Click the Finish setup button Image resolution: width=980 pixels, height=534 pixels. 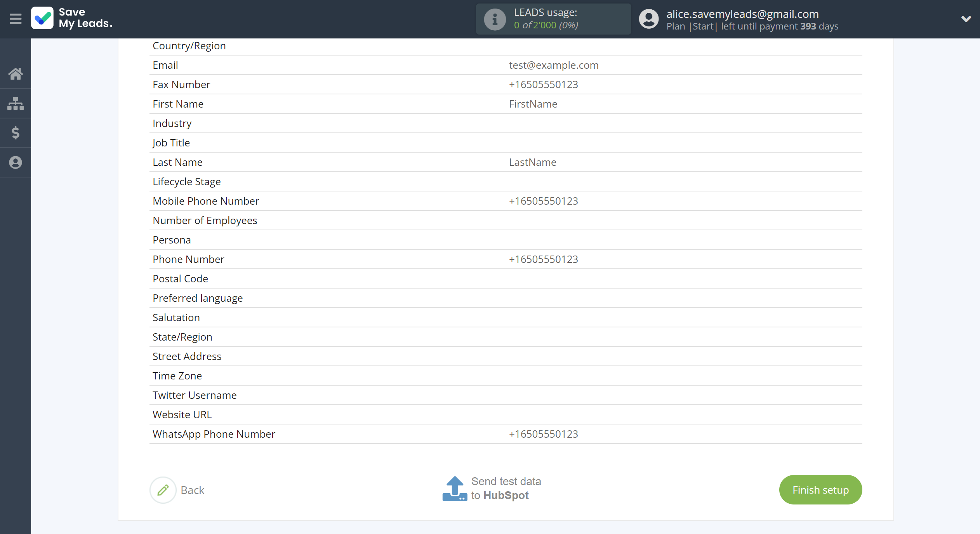pos(820,490)
